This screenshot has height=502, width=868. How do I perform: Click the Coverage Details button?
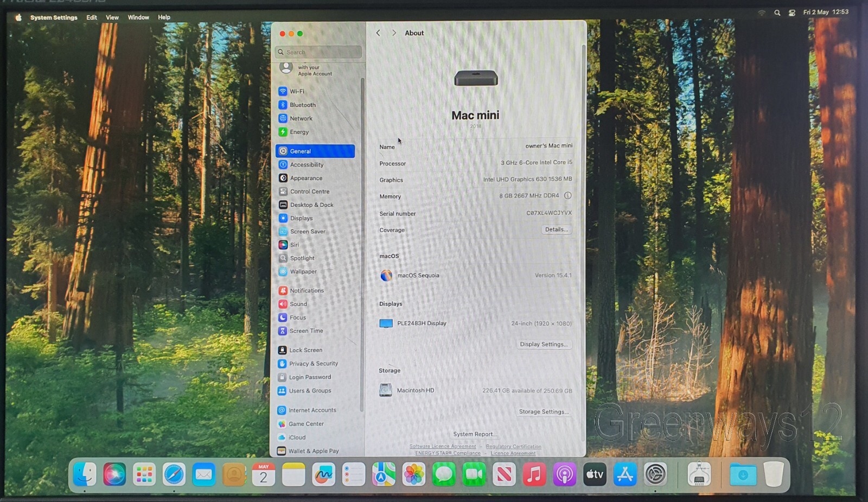[x=557, y=230]
